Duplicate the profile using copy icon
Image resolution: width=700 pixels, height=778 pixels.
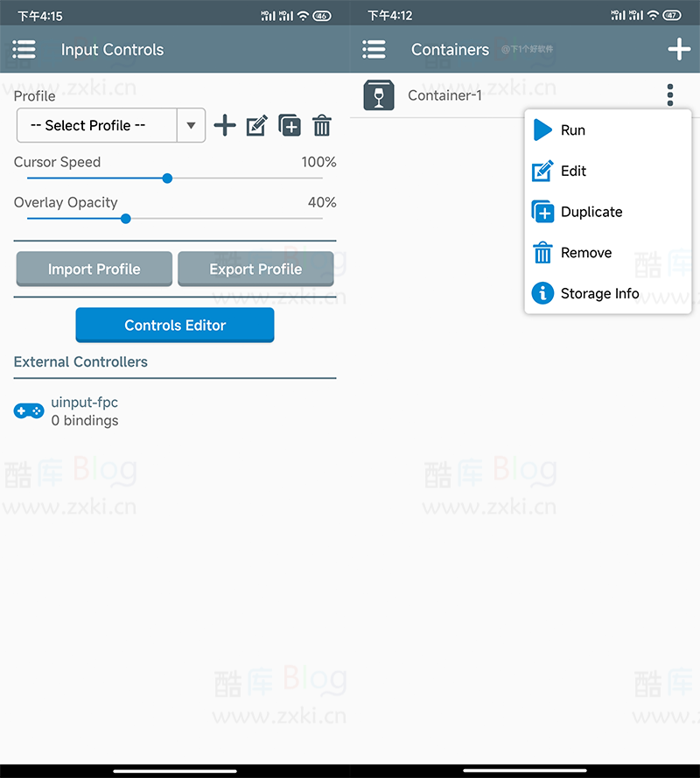290,125
